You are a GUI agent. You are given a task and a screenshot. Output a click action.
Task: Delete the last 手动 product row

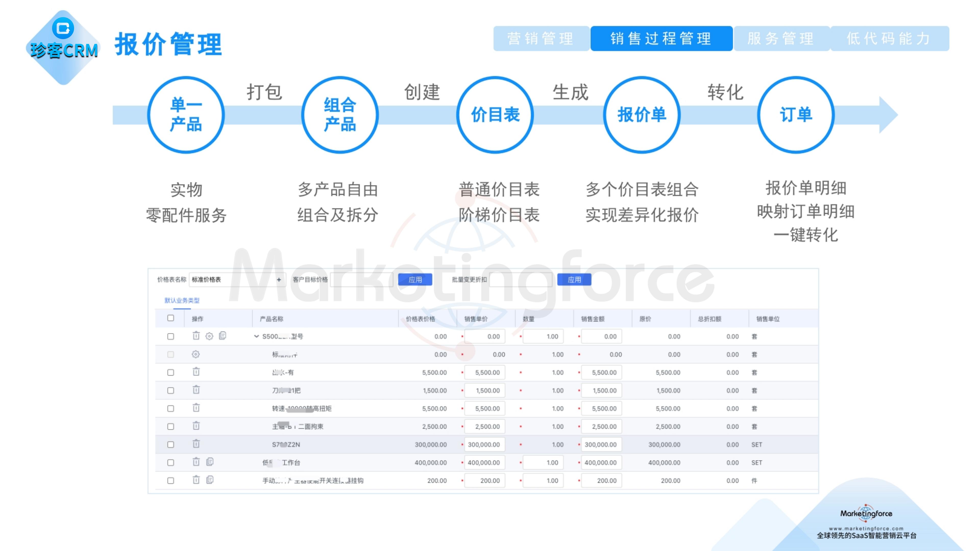click(196, 480)
